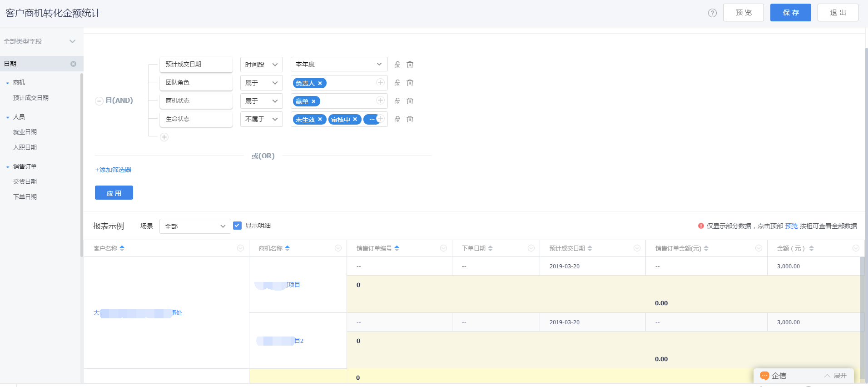Viewport: 868px width, 387px height.
Task: Delete the 团队角色 filter row
Action: coord(410,83)
